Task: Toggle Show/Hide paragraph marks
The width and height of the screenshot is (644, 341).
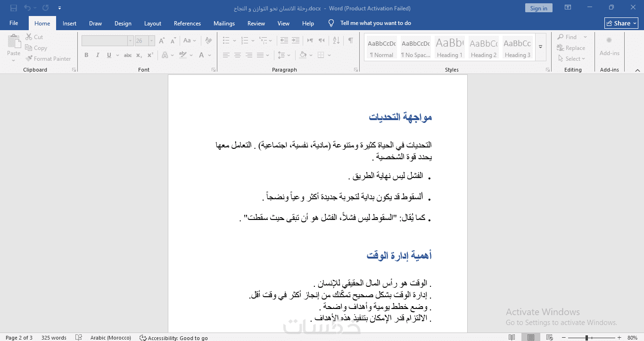Action: coord(351,41)
